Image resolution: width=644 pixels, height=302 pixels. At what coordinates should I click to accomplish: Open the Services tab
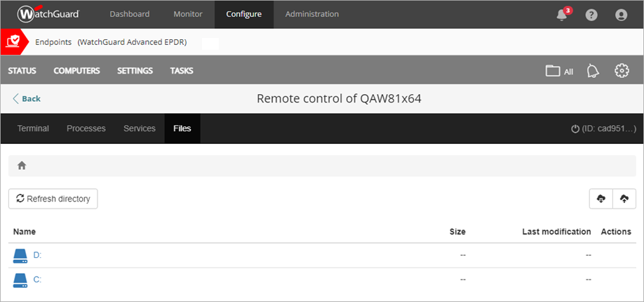coord(139,129)
